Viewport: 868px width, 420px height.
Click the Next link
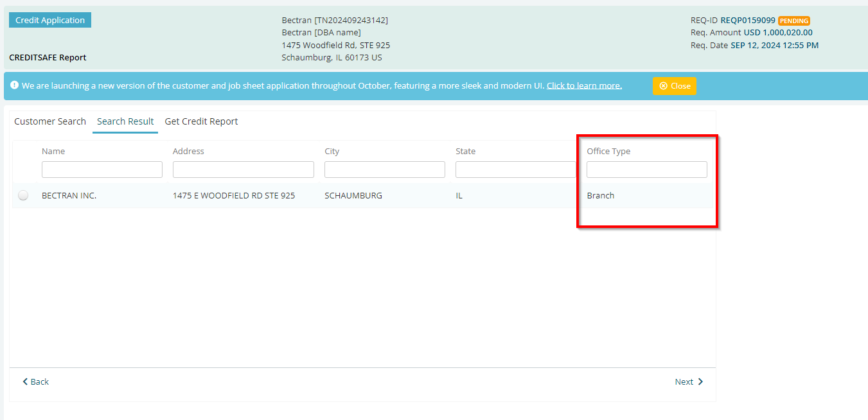(689, 381)
